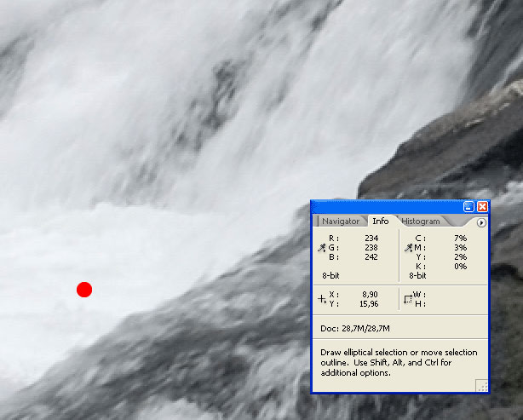Screen dimensions: 523x420
Task: Click the blue palette title bar
Action: (383, 207)
